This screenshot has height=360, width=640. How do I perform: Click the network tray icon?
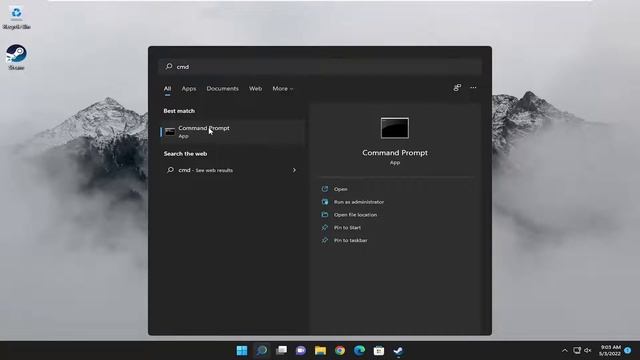pos(577,351)
